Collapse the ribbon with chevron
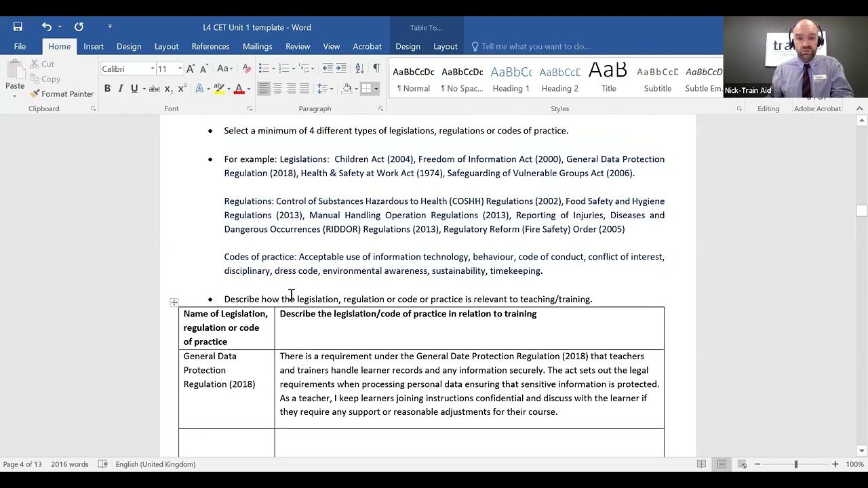This screenshot has height=488, width=868. (x=859, y=108)
